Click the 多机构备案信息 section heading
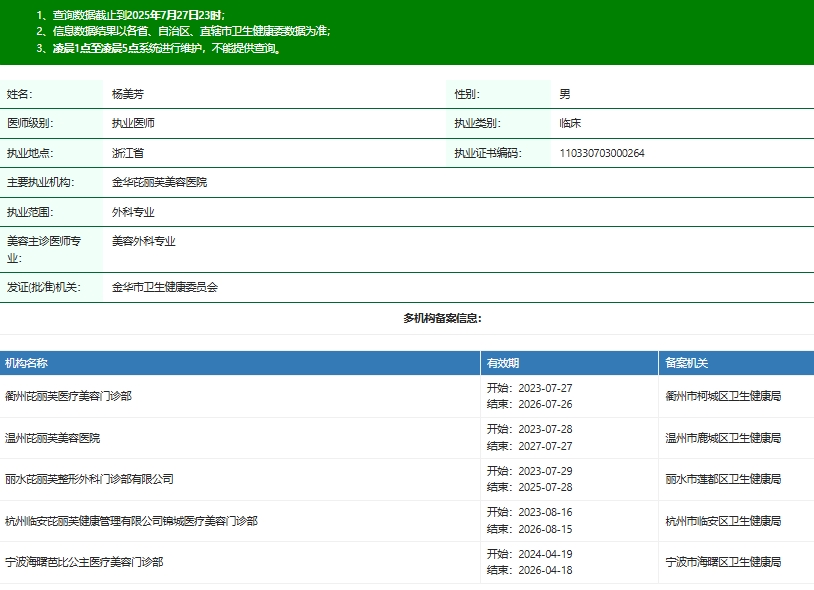 442,318
